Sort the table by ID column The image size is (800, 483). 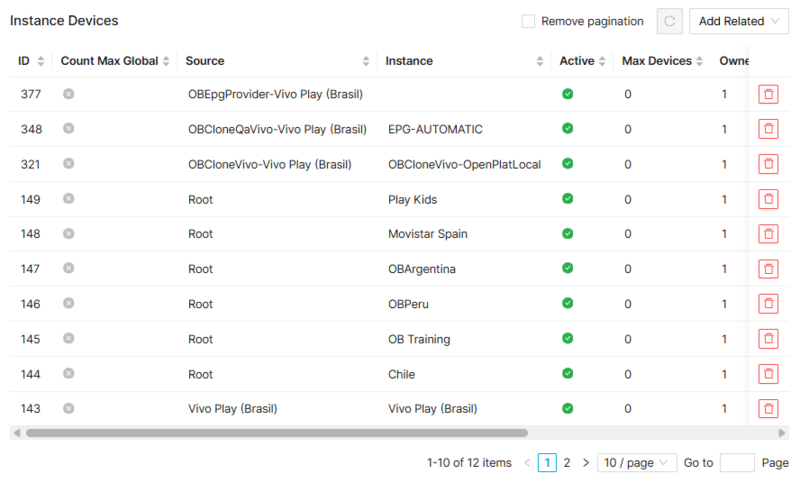(x=31, y=61)
